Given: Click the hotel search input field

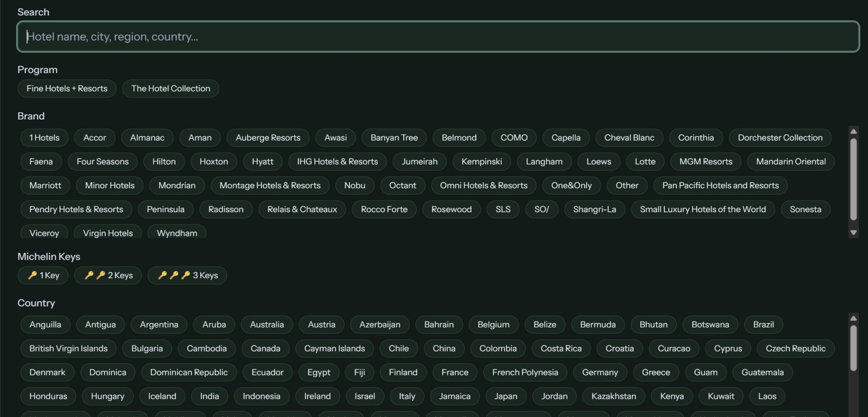Looking at the screenshot, I should 438,36.
